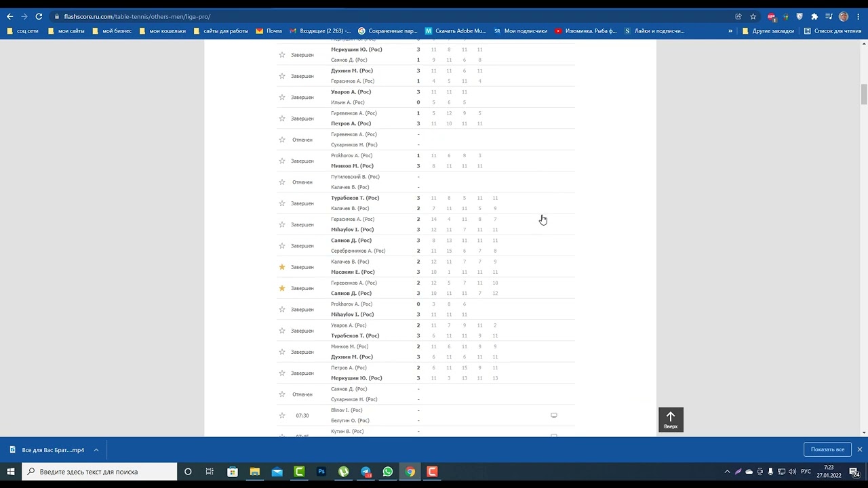Click live stream icon for Blinov I. match

coord(554,415)
